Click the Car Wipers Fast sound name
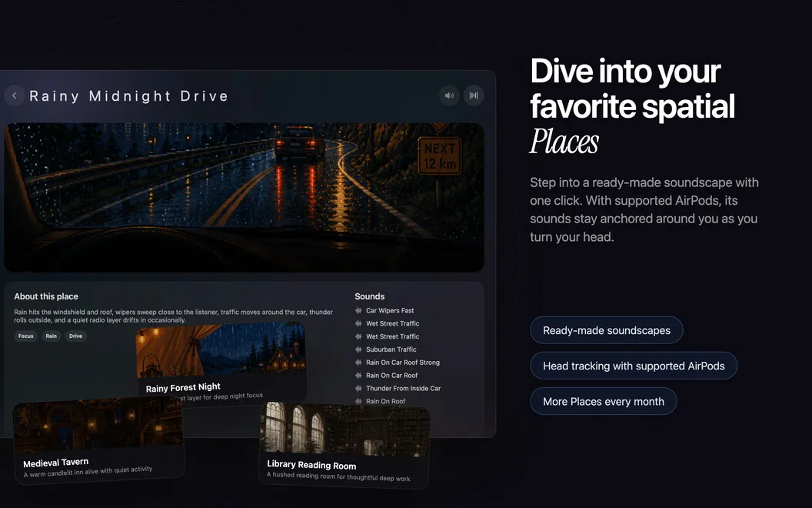The height and width of the screenshot is (508, 812). tap(390, 310)
